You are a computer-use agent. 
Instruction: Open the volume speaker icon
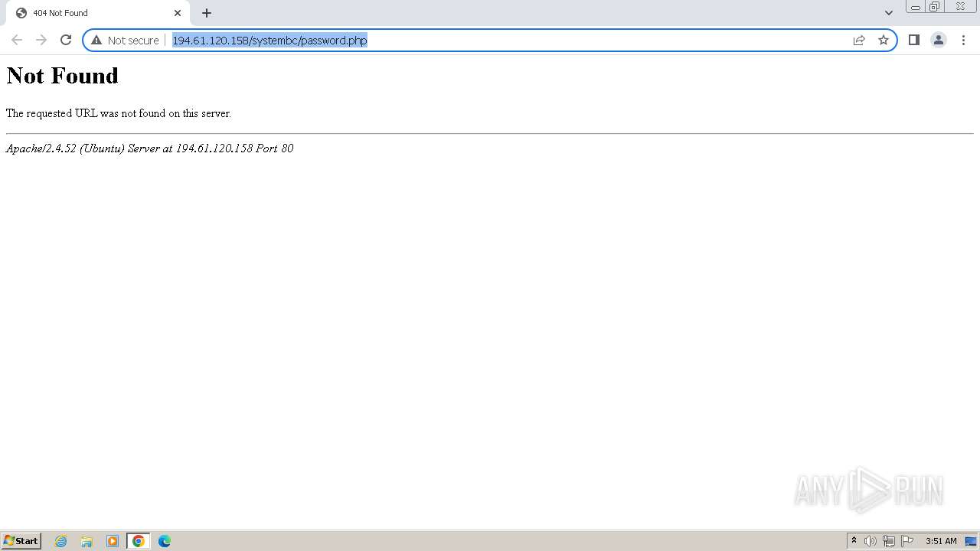pos(871,541)
